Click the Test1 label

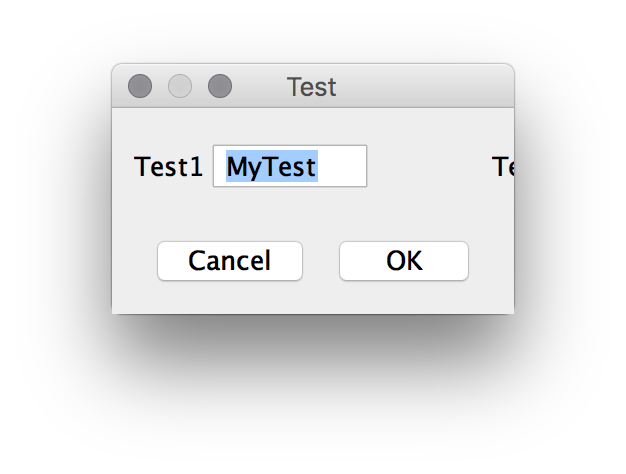tap(168, 167)
